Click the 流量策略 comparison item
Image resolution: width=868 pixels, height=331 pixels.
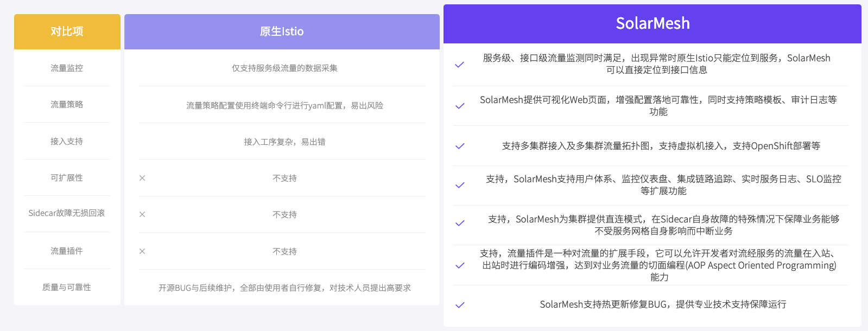point(67,105)
